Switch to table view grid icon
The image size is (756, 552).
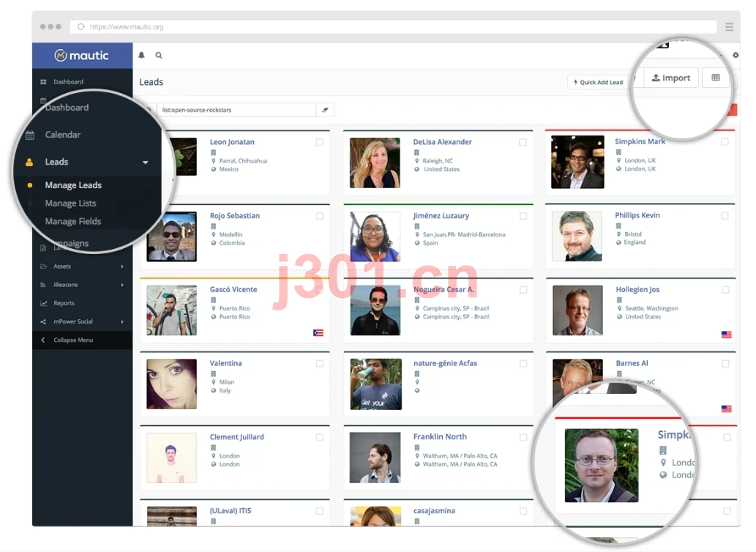coord(716,78)
